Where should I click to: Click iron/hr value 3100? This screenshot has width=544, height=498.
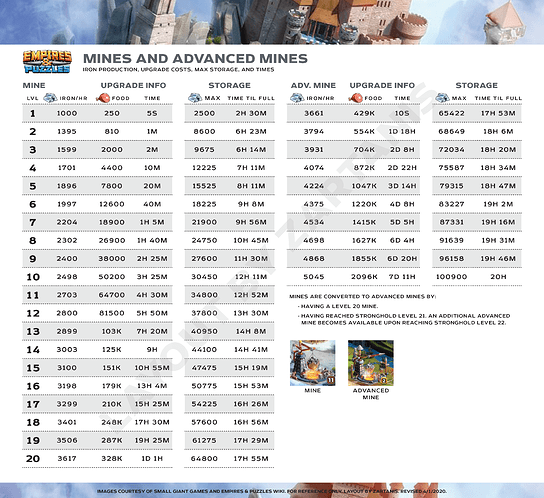point(67,368)
